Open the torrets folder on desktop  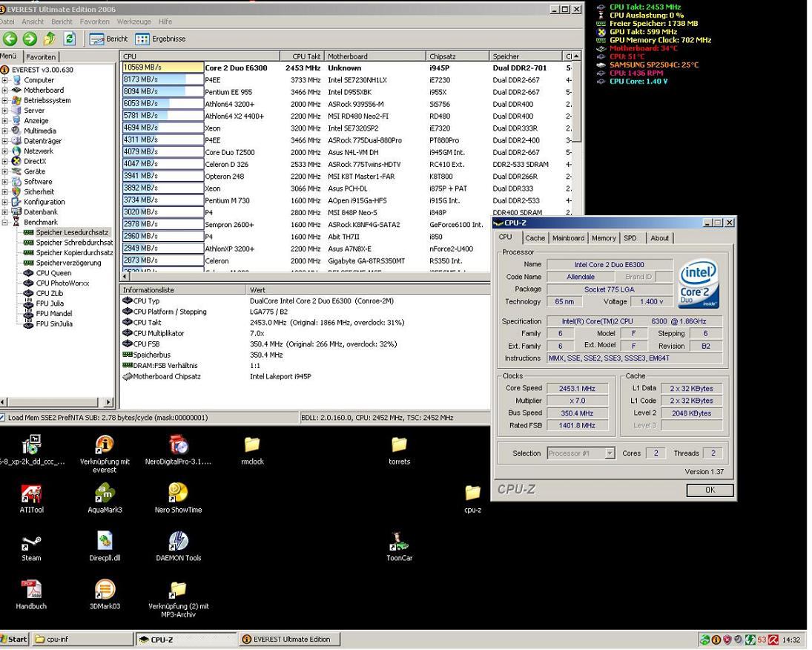[399, 450]
